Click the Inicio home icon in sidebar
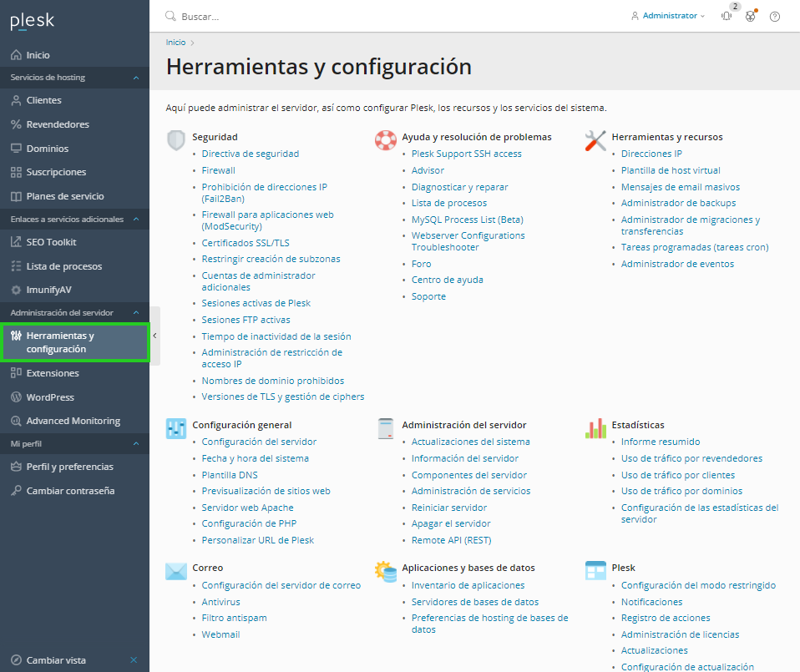The width and height of the screenshot is (800, 672). click(17, 55)
